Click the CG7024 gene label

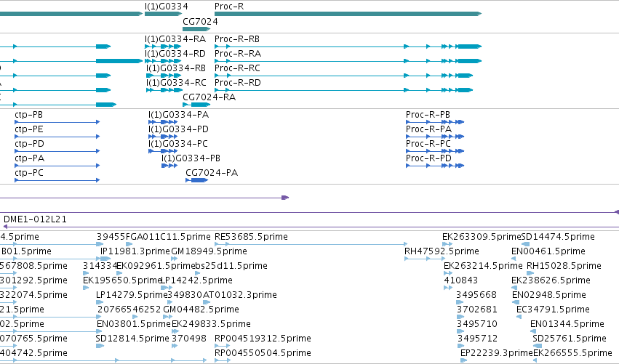pyautogui.click(x=200, y=21)
